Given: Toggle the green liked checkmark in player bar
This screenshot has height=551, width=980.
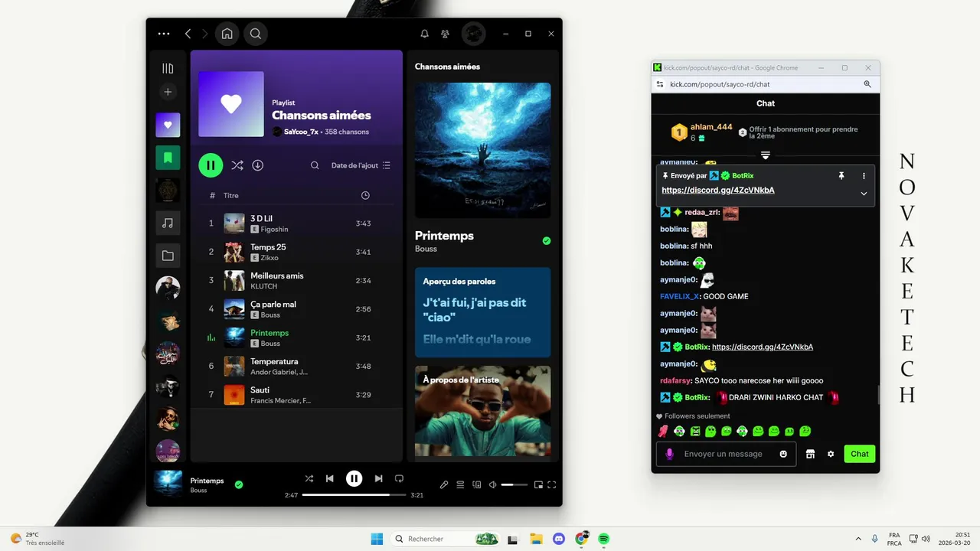Looking at the screenshot, I should coord(239,484).
